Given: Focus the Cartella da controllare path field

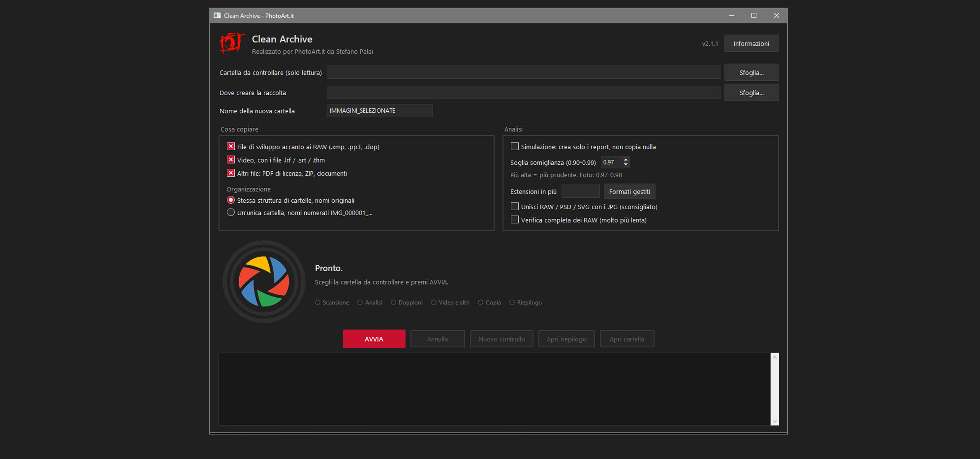Looking at the screenshot, I should click(523, 72).
